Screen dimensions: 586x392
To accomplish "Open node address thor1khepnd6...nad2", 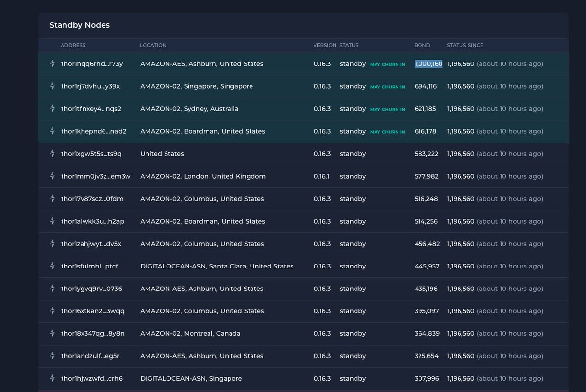I will pos(93,131).
